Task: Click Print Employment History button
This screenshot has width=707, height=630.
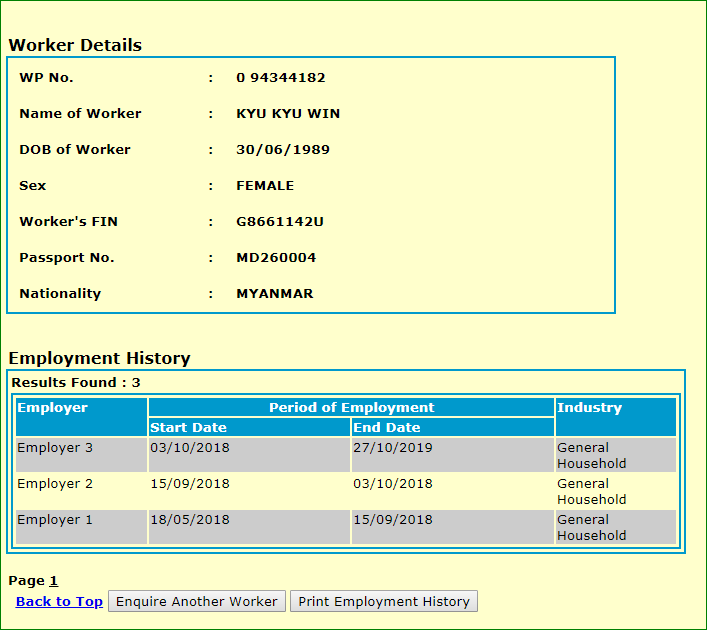Action: click(383, 601)
